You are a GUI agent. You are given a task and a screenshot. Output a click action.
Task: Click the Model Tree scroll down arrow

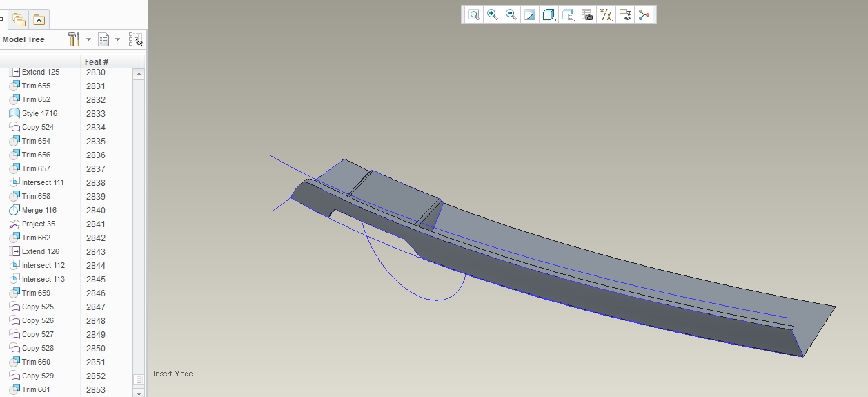point(139,393)
